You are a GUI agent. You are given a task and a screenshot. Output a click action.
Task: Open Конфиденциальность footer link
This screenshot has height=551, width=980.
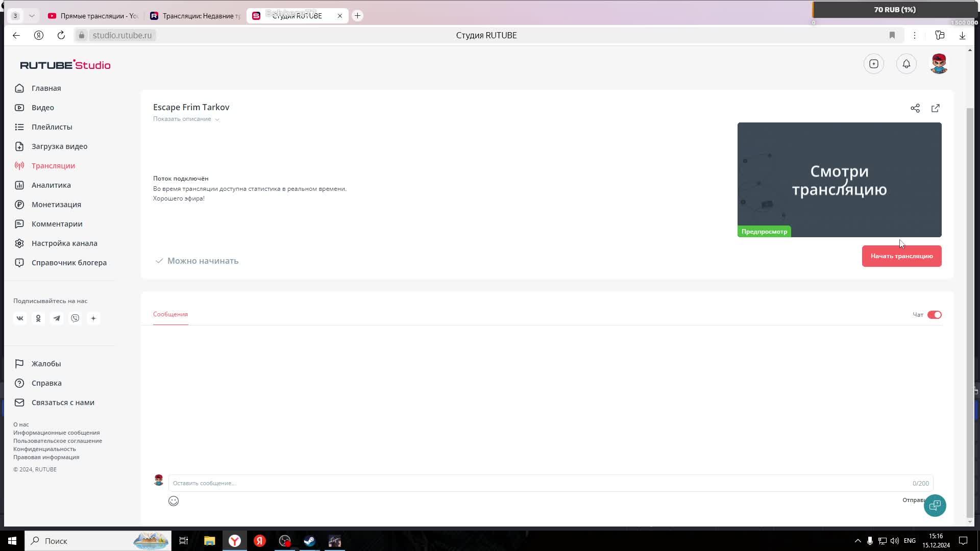tap(44, 449)
